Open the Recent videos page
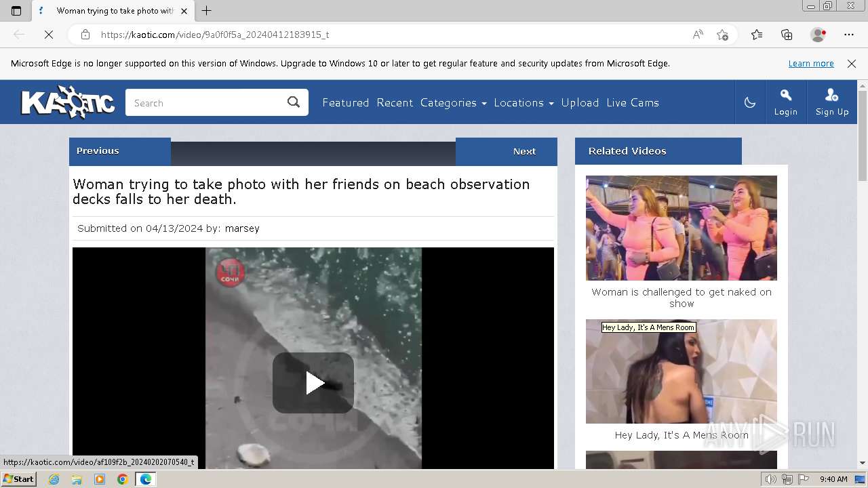 [x=395, y=102]
